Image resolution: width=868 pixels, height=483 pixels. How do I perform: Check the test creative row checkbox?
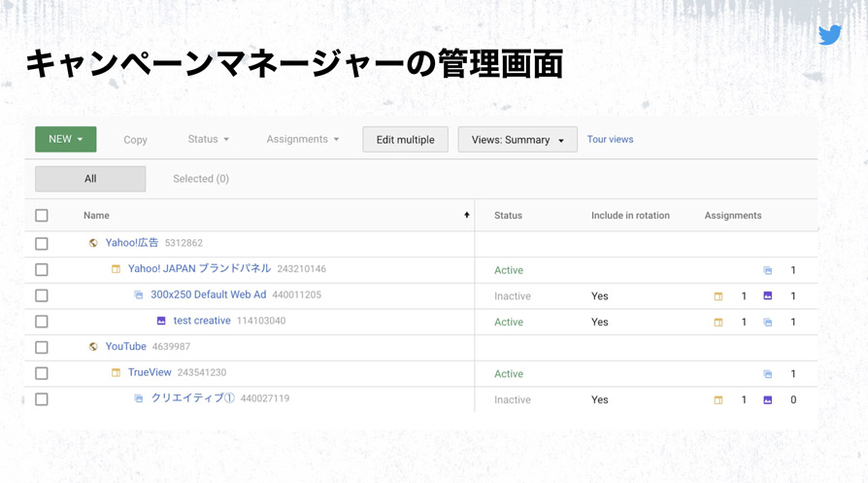tap(42, 322)
